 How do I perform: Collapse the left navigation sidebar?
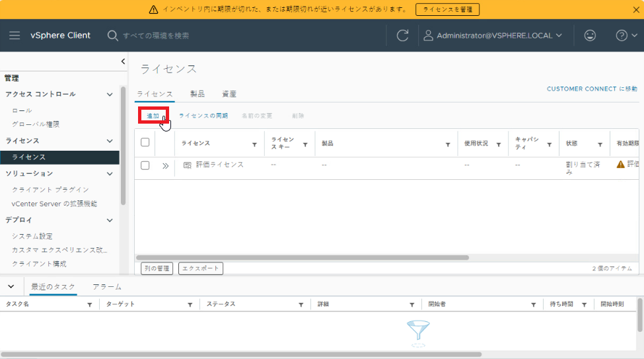[x=123, y=61]
